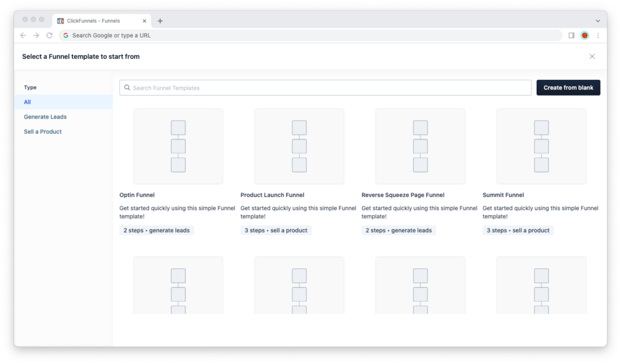Click the Reverse Squeeze Page Funnel title
This screenshot has width=621, height=364.
(403, 195)
